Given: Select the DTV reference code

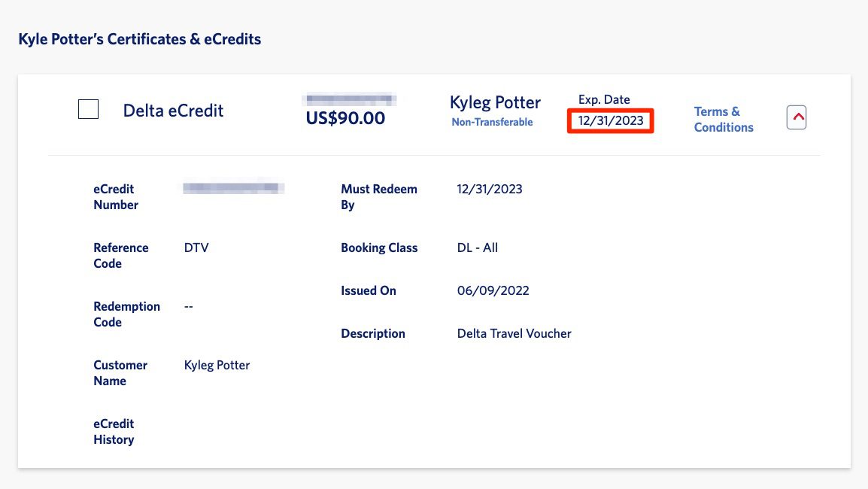Looking at the screenshot, I should pos(196,248).
